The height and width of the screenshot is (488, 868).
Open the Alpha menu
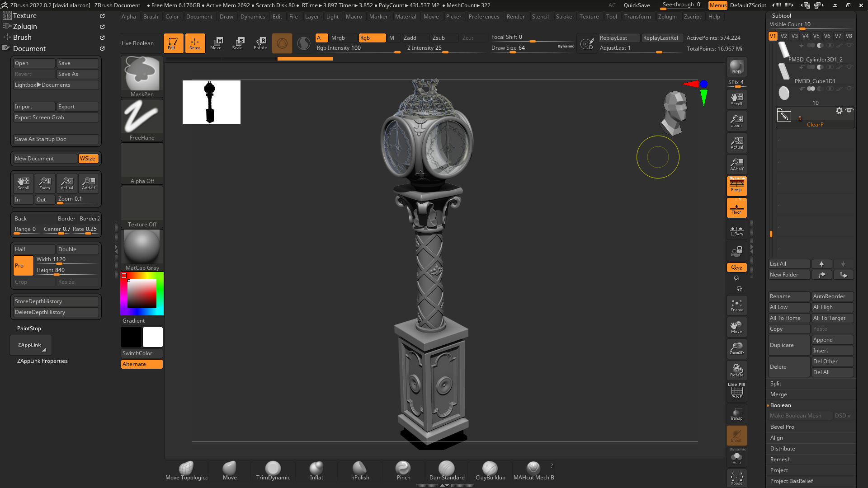point(129,17)
